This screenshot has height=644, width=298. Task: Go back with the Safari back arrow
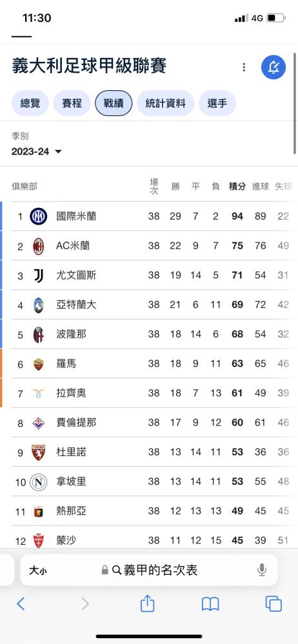click(21, 604)
